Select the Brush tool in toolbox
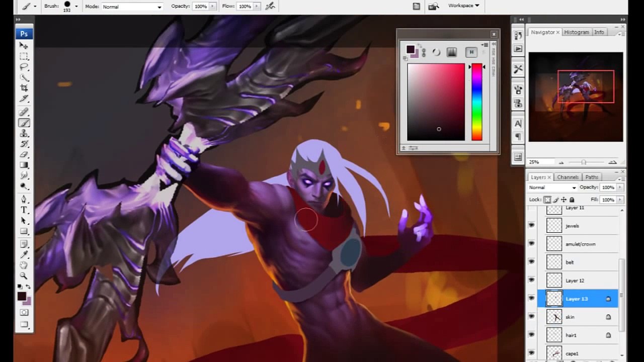 24,123
